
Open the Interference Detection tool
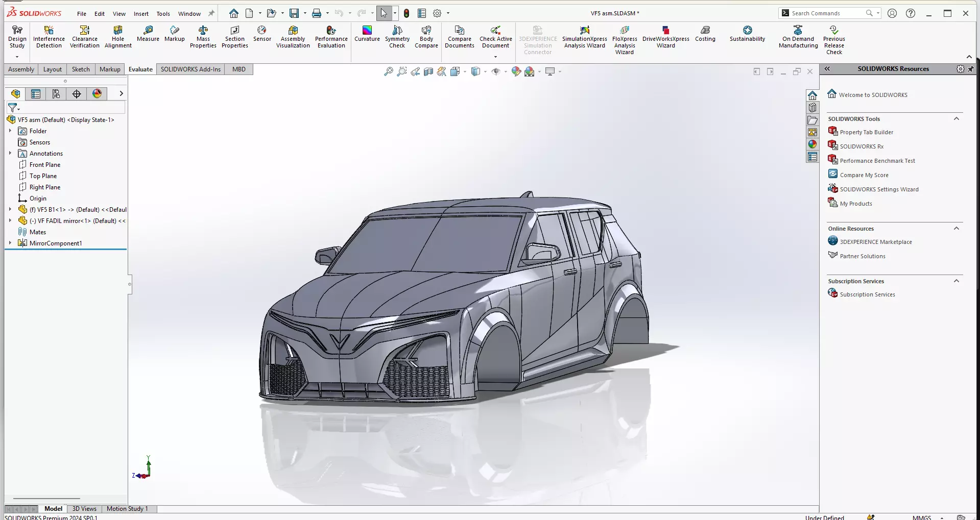[x=49, y=37]
